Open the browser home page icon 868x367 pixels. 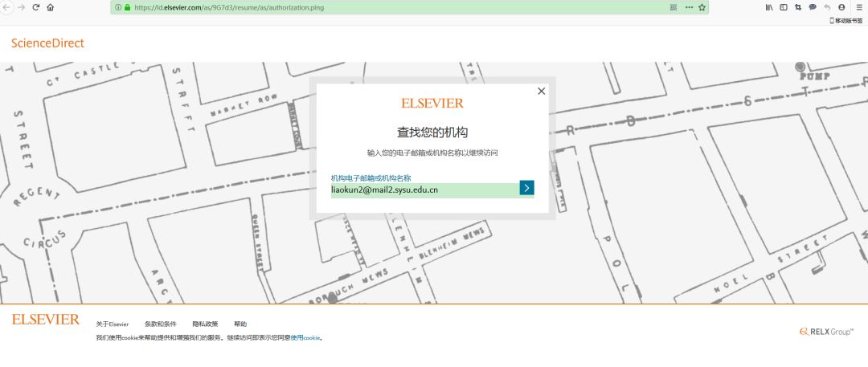51,7
